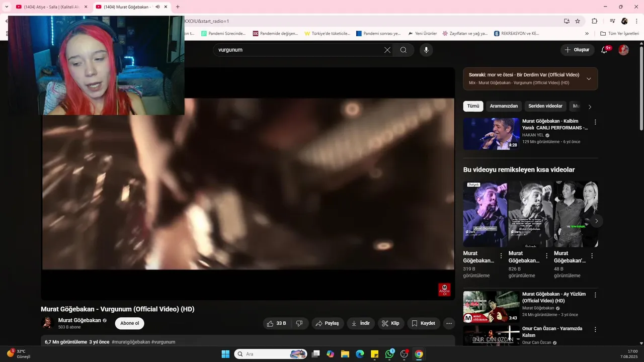Click Paylaş to share video

(328, 323)
